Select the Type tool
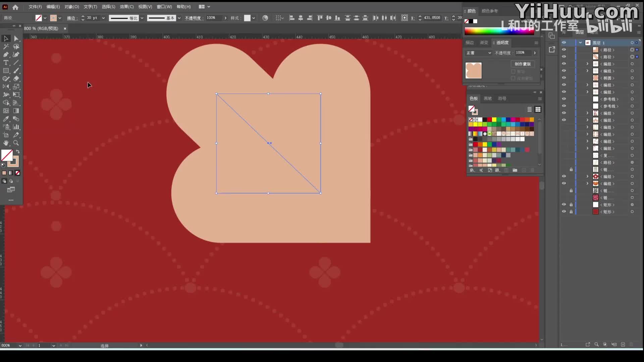 [x=6, y=63]
